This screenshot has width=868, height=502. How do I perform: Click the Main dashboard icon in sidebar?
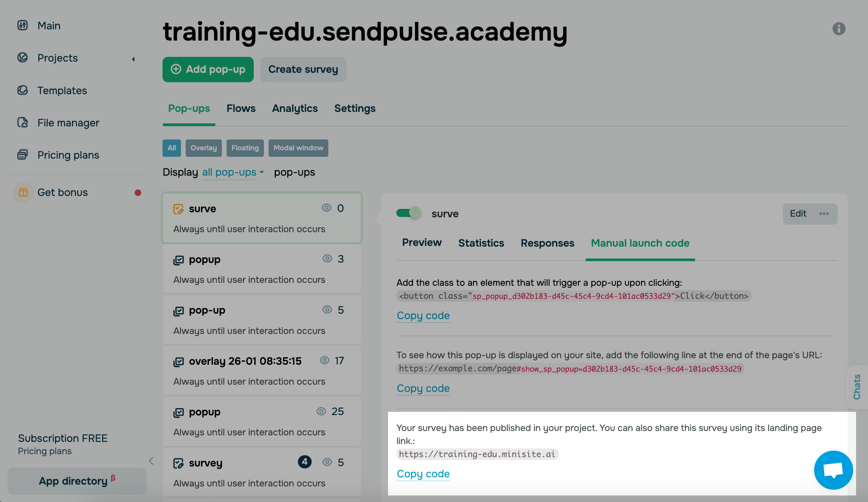tap(22, 25)
